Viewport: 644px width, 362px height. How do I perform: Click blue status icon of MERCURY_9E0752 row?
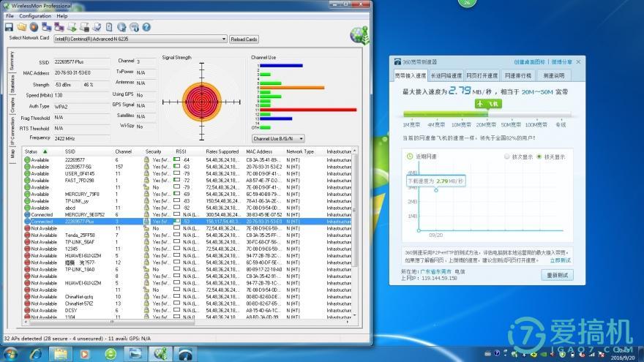click(x=27, y=215)
